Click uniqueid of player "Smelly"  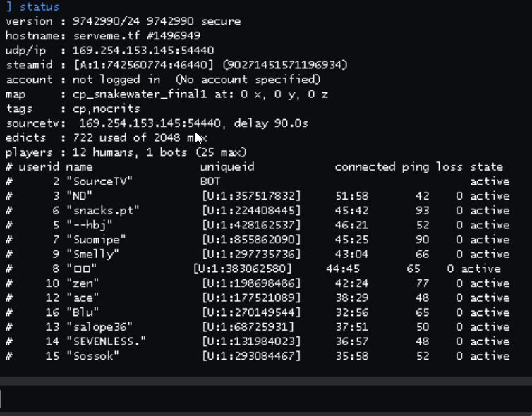pyautogui.click(x=251, y=254)
